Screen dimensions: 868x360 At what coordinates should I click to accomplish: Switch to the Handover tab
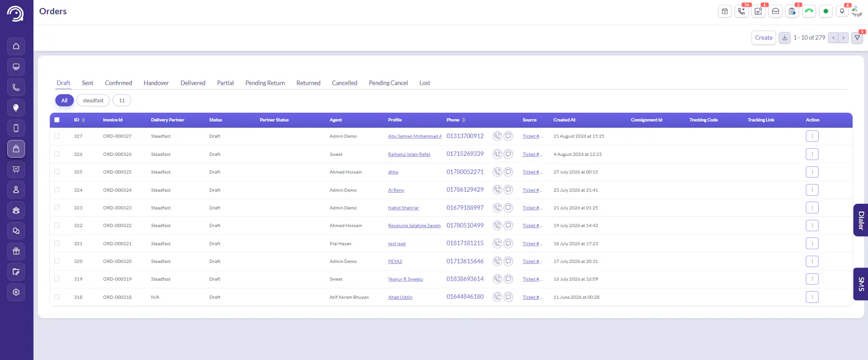click(x=156, y=83)
